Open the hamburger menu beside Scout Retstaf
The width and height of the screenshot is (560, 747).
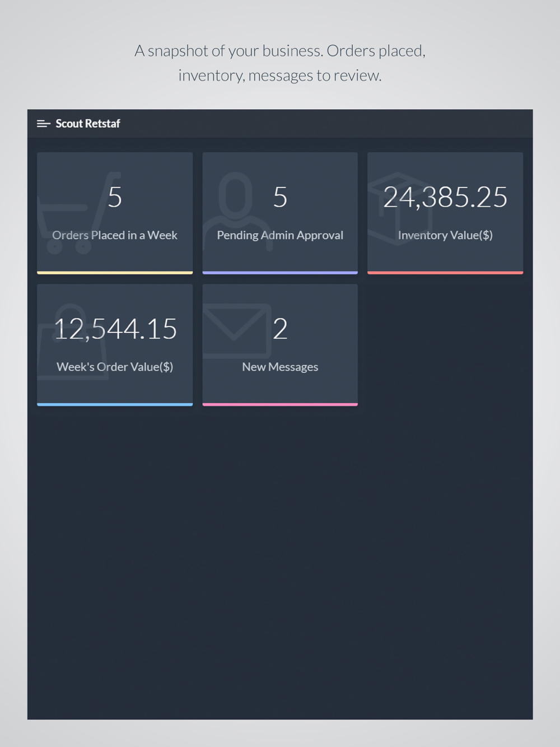[44, 124]
